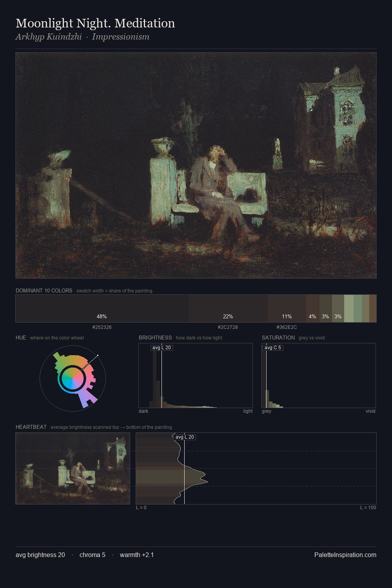392x588 pixels.
Task: Click the HUE section heading
Action: pyautogui.click(x=21, y=338)
